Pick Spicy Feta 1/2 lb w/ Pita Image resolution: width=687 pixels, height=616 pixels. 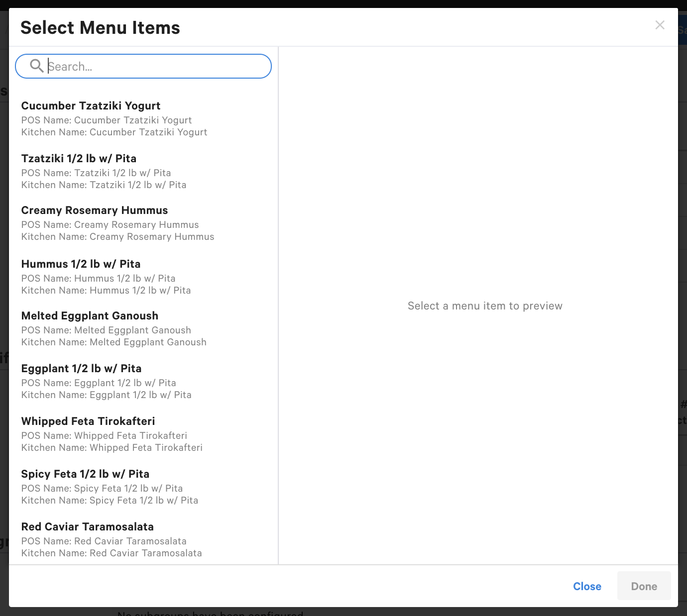(85, 474)
